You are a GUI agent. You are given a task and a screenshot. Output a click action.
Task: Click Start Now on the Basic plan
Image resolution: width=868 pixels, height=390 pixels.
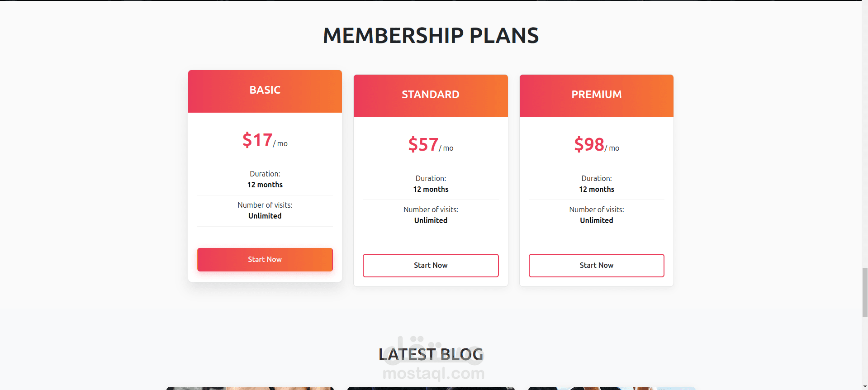(265, 260)
